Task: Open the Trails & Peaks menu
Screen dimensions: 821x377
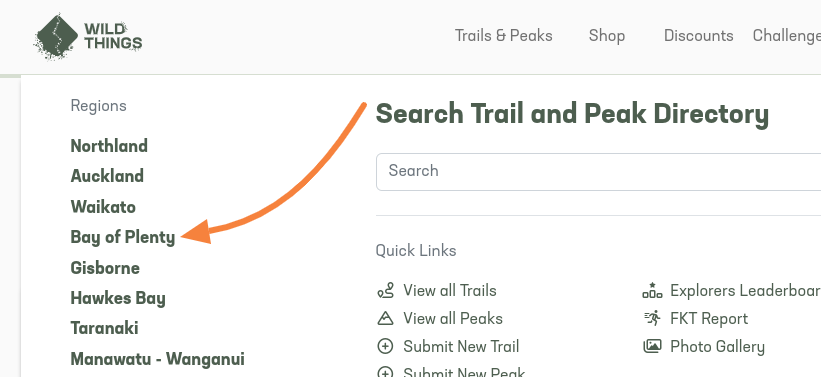Action: coord(504,36)
